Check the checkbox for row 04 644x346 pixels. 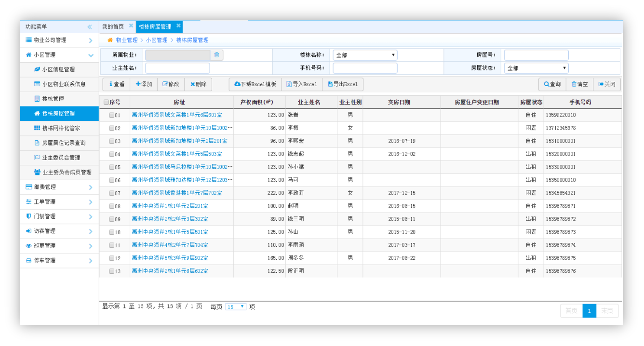(111, 154)
